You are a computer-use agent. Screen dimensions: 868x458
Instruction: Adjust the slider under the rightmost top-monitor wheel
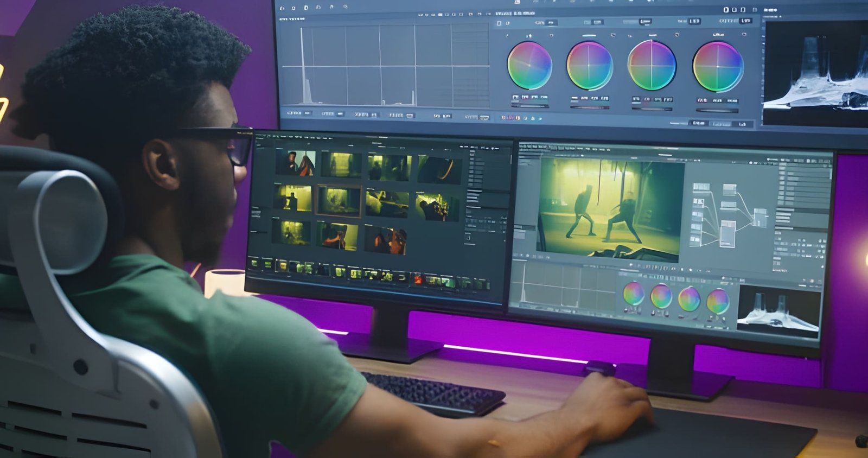717,110
